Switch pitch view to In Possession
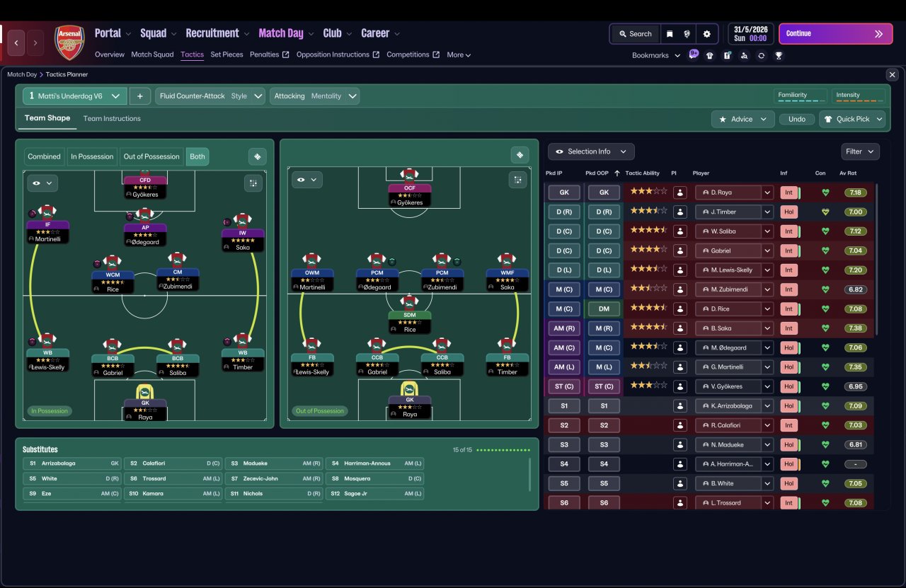 pos(92,156)
